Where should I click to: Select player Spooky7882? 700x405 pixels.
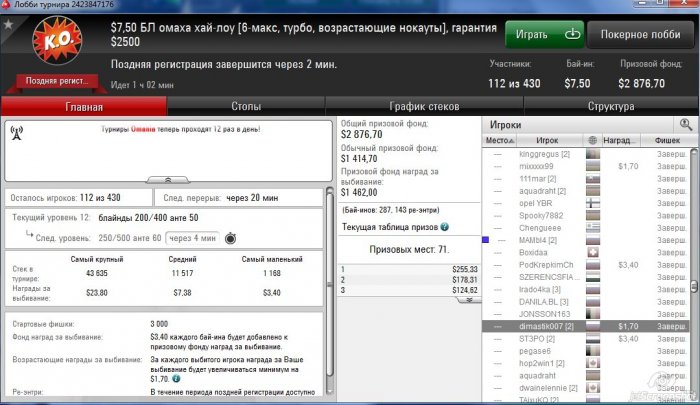541,216
